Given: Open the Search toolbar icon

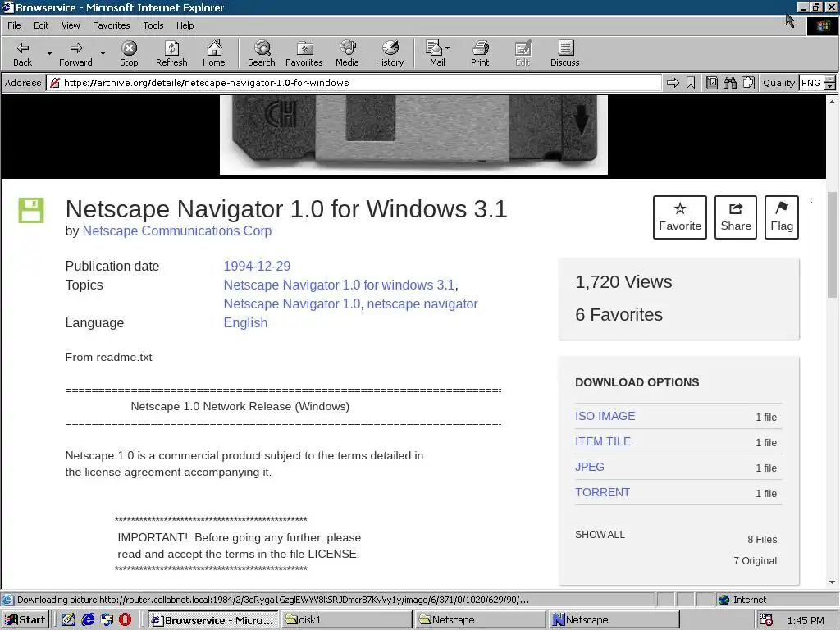Looking at the screenshot, I should pyautogui.click(x=262, y=53).
